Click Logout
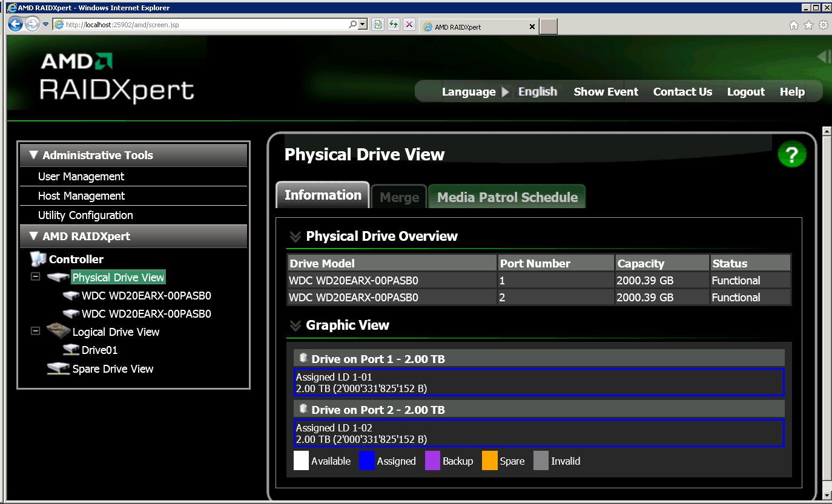This screenshot has width=832, height=504. coord(746,92)
